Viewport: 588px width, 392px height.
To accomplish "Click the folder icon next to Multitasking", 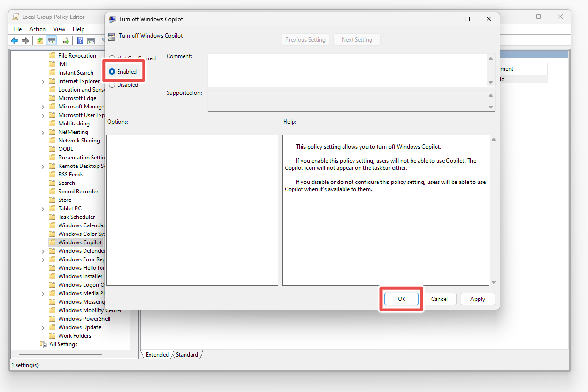I will coord(52,124).
